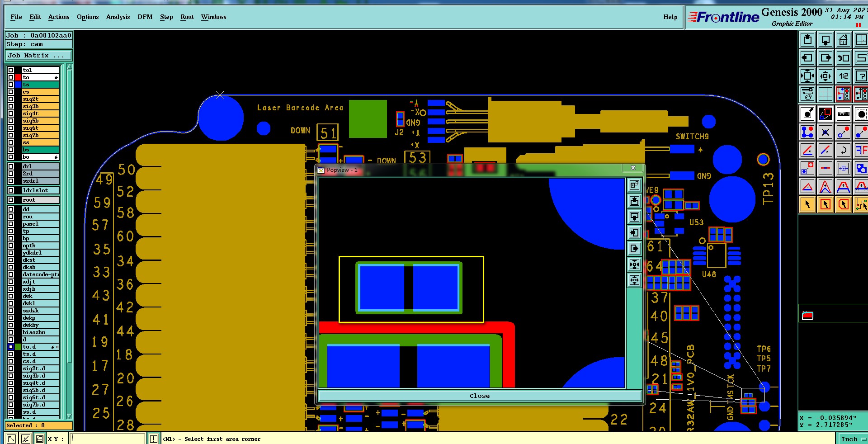Toggle the checkbox for layer rout

coord(11,200)
